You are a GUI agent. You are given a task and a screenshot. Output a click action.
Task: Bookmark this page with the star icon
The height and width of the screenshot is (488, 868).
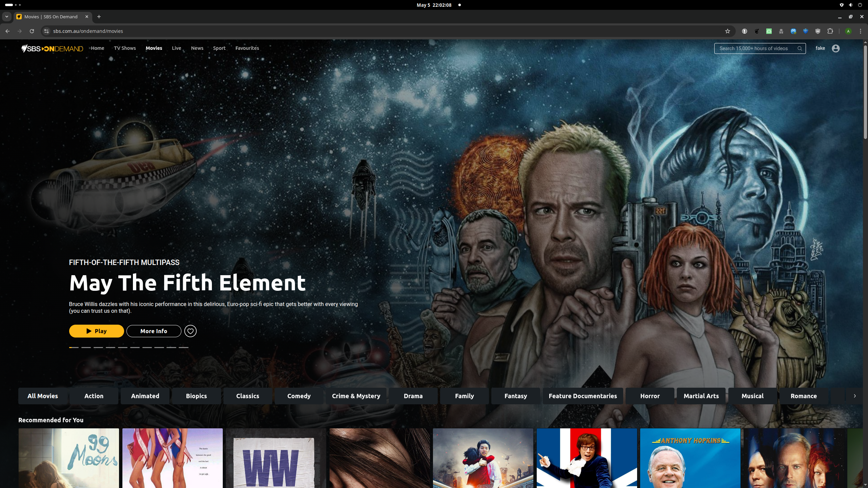[x=727, y=31]
